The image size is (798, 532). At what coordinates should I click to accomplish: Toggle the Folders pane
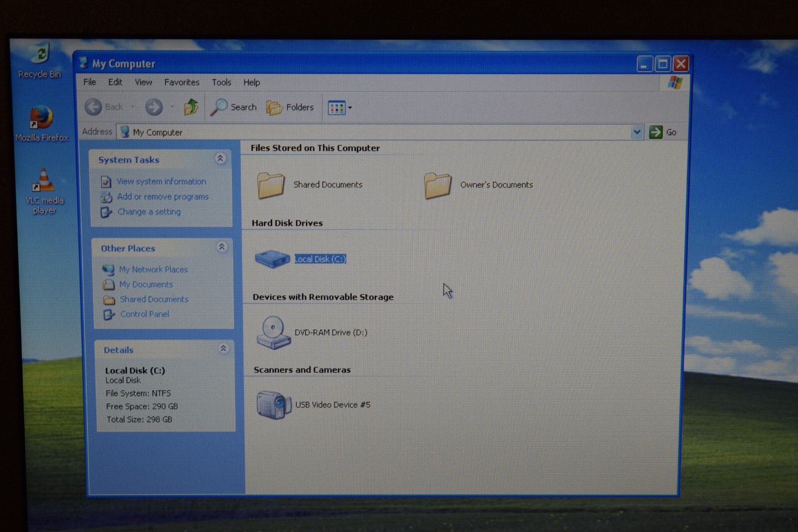click(x=290, y=107)
